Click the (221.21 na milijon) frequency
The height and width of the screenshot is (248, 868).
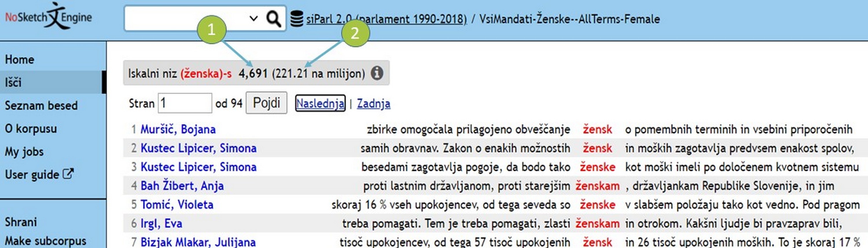(x=319, y=73)
